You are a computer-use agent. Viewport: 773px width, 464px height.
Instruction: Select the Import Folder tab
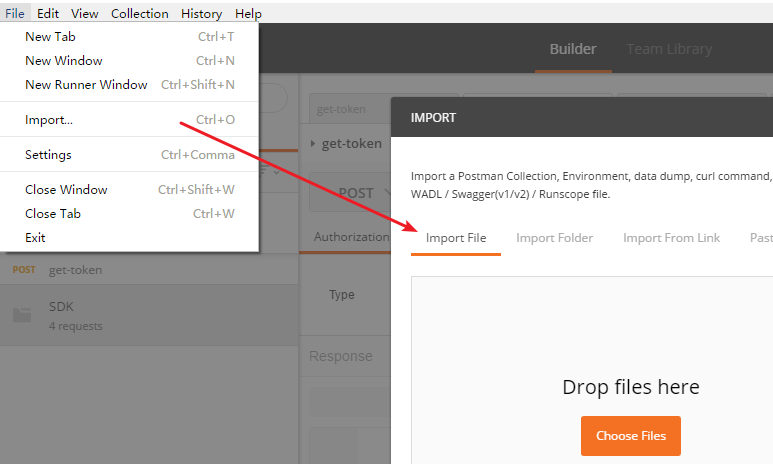(x=554, y=238)
